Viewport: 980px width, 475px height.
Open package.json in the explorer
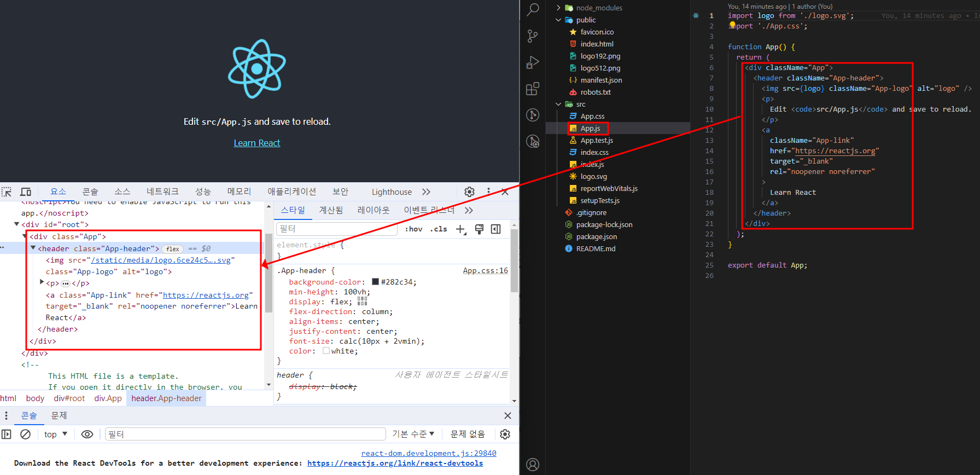pos(596,236)
